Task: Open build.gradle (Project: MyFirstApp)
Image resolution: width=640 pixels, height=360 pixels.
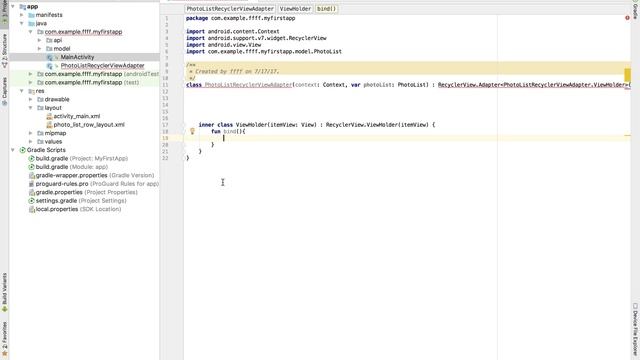Action: [x=82, y=158]
